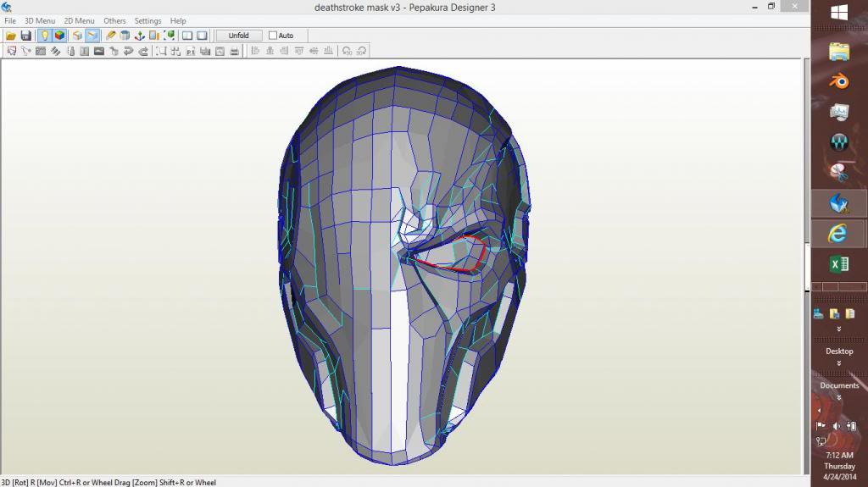Open a file with the folder icon
868x487 pixels.
(x=10, y=36)
